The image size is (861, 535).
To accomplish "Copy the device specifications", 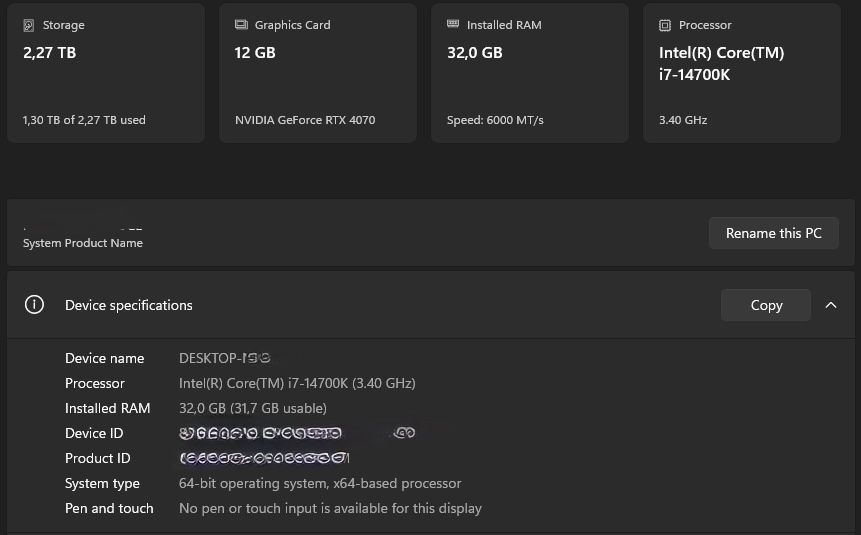I will [x=766, y=305].
